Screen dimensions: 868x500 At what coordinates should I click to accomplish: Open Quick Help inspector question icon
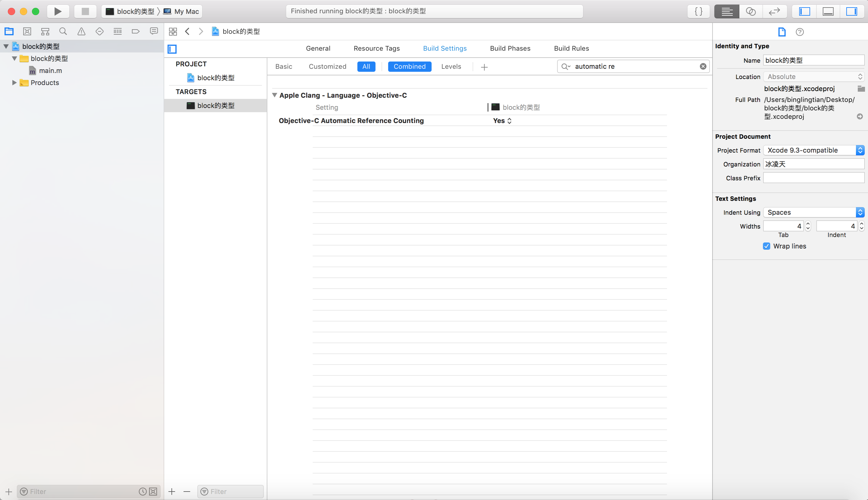[x=800, y=32]
